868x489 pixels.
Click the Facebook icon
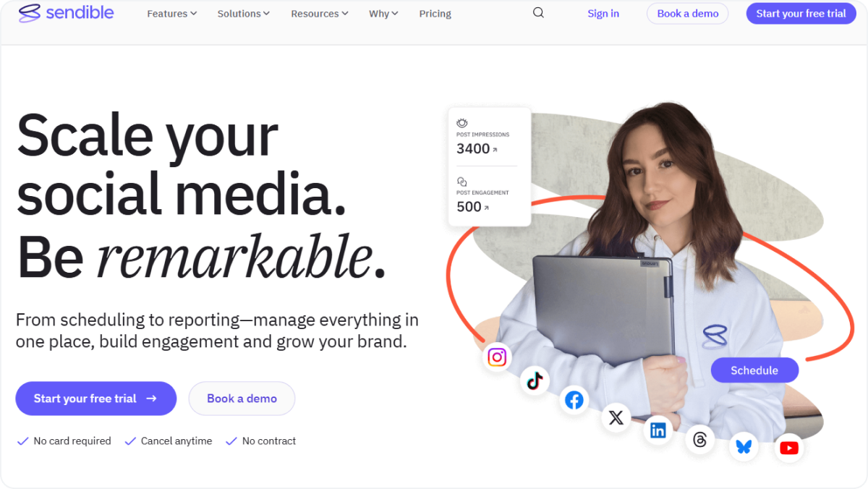[x=574, y=400]
